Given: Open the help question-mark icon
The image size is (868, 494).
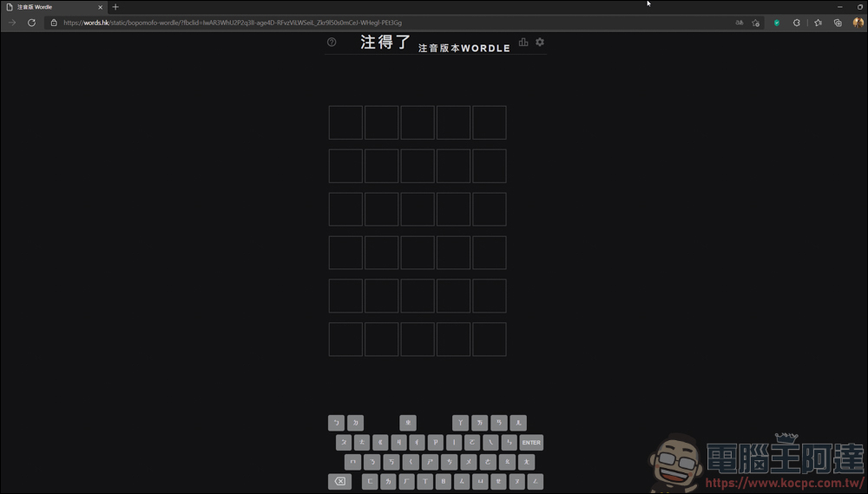Looking at the screenshot, I should click(332, 42).
